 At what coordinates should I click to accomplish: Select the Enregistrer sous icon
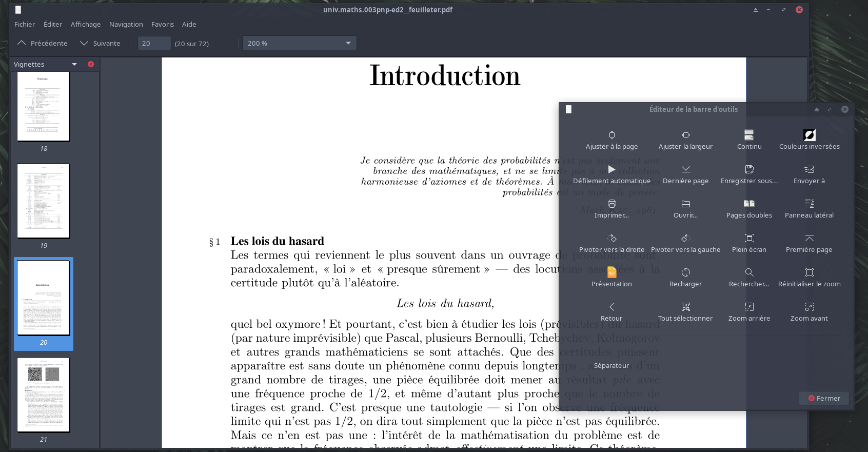tap(749, 169)
